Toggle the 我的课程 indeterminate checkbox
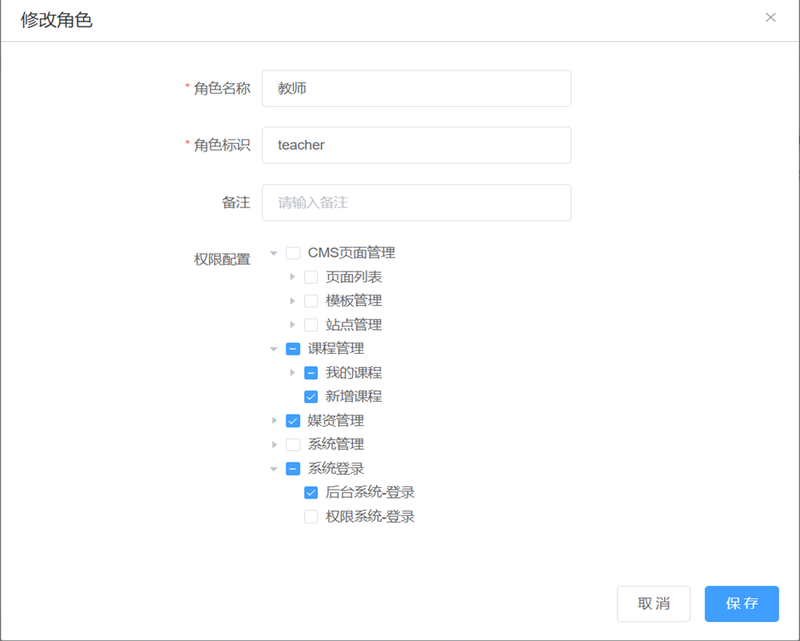The width and height of the screenshot is (800, 641). point(311,373)
